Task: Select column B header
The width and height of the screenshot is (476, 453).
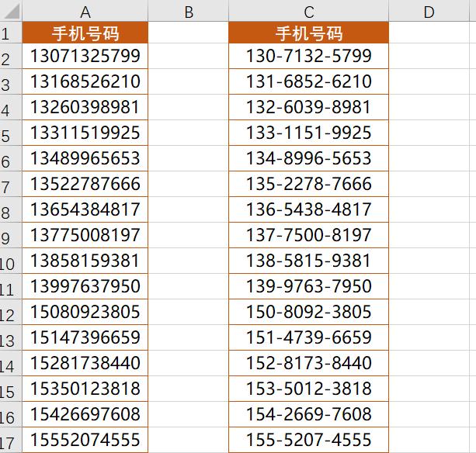Action: [188, 11]
